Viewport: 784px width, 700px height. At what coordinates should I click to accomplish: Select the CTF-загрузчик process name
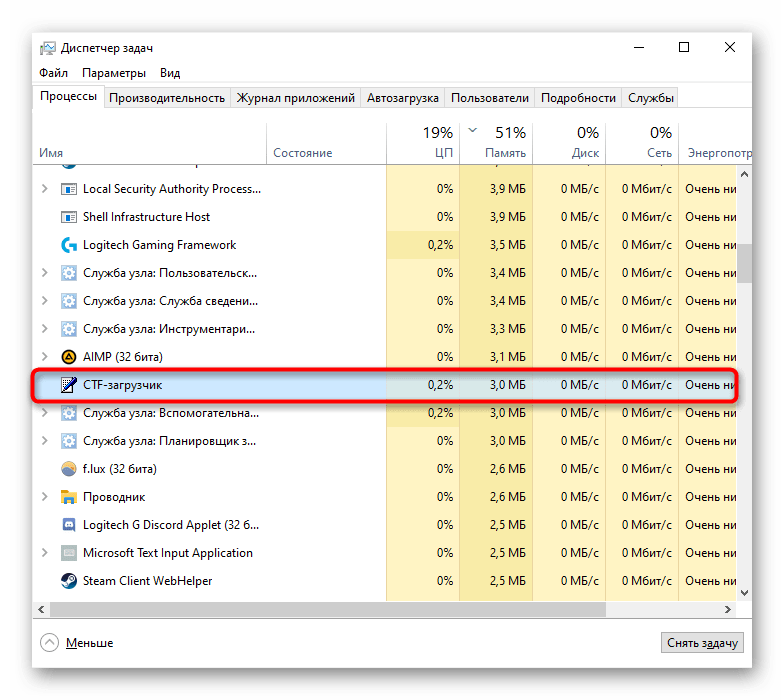tap(122, 385)
